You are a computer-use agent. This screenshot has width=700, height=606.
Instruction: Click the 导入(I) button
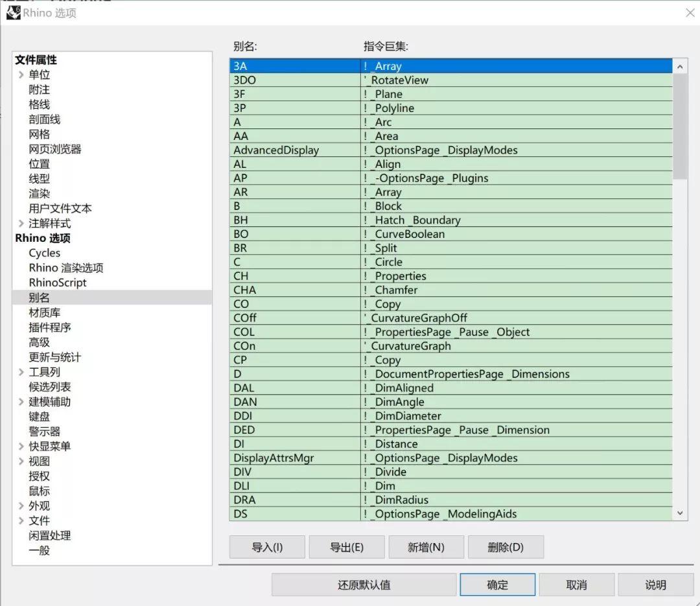point(267,547)
